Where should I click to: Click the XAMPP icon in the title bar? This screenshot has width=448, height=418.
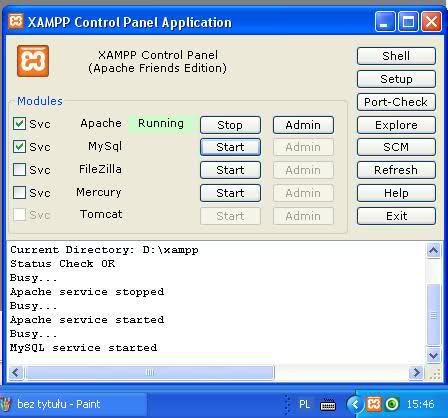(x=16, y=21)
